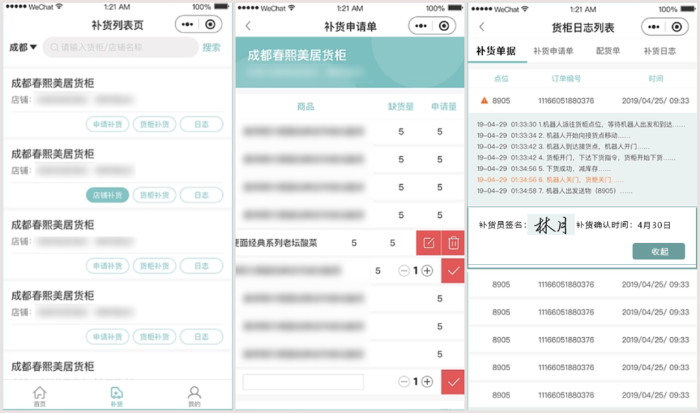Tap the 我的 profile icon in bottom navigation

(x=194, y=394)
